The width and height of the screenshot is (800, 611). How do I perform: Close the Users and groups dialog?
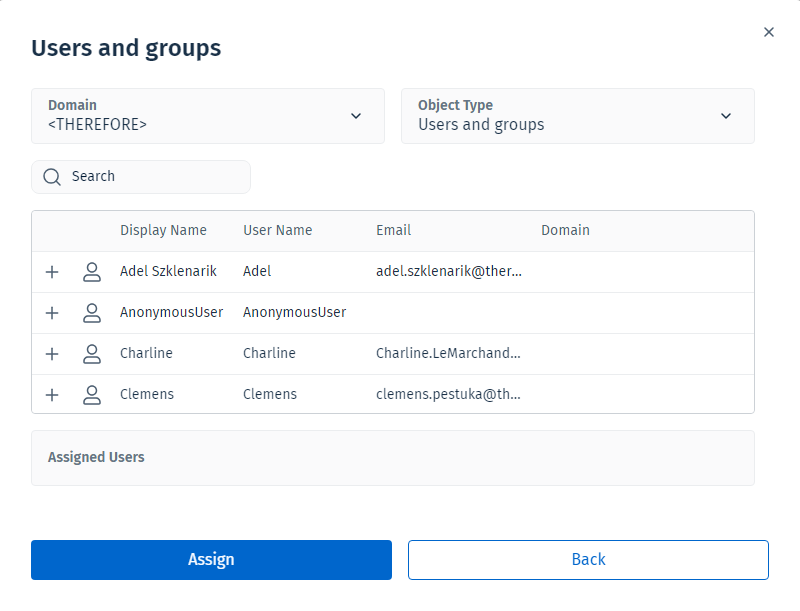coord(769,32)
